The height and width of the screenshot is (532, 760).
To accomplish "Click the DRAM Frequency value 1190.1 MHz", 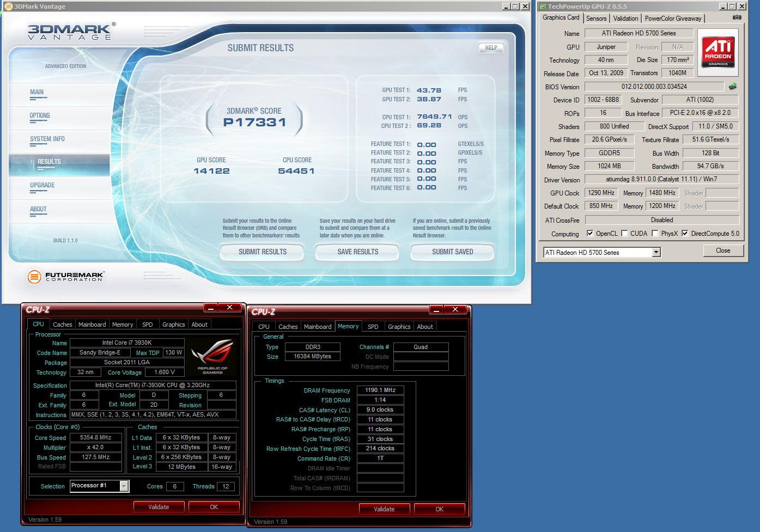I will coord(380,390).
